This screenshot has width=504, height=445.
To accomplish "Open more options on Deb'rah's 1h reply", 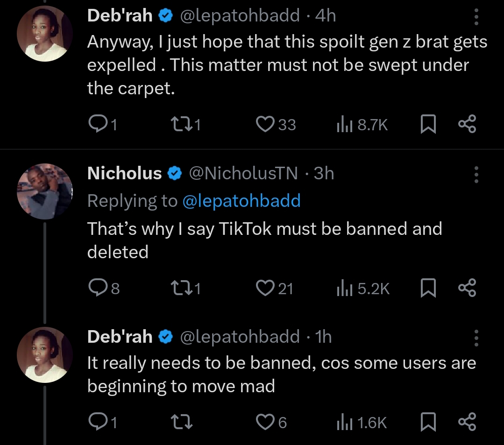I will coord(476,338).
